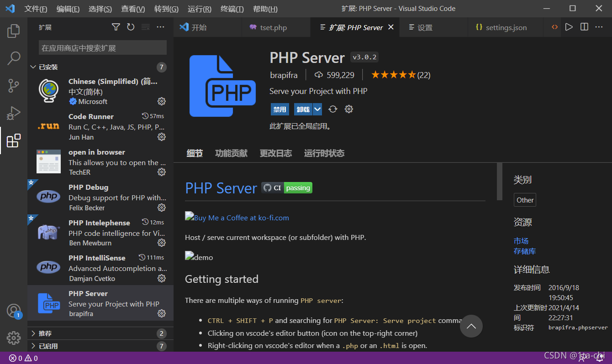612x364 pixels.
Task: Refresh the extensions list
Action: 131,27
